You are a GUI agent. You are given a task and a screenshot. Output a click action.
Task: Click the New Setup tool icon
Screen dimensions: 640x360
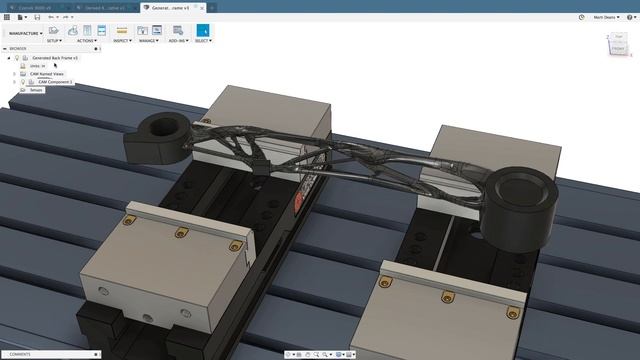[53, 31]
